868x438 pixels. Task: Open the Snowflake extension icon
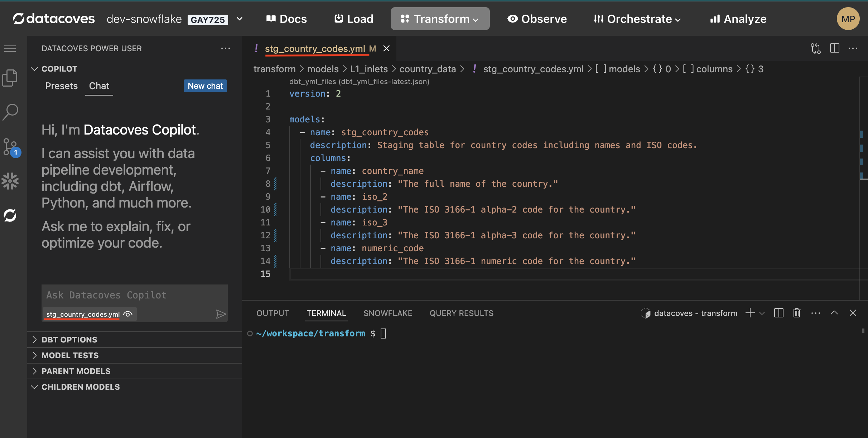click(x=10, y=181)
